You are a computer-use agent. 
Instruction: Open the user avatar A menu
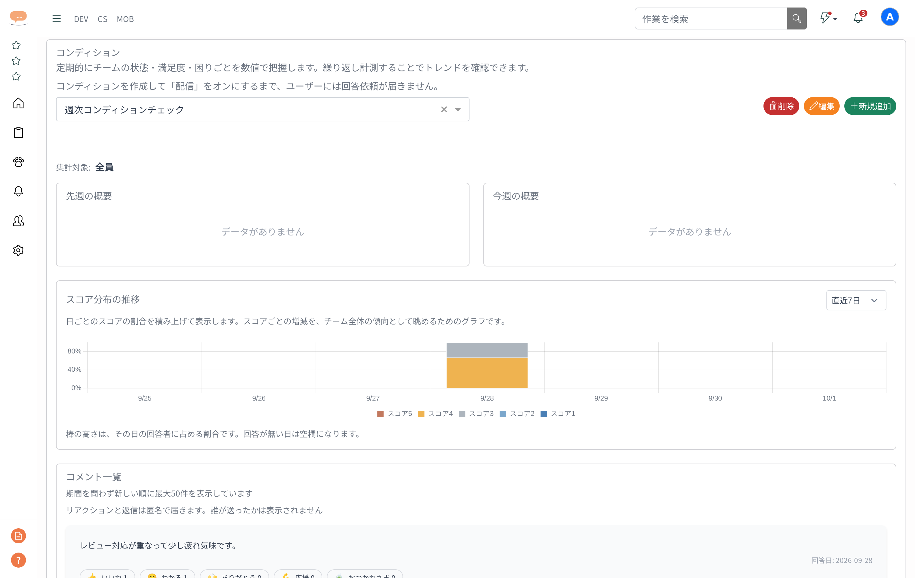click(890, 17)
